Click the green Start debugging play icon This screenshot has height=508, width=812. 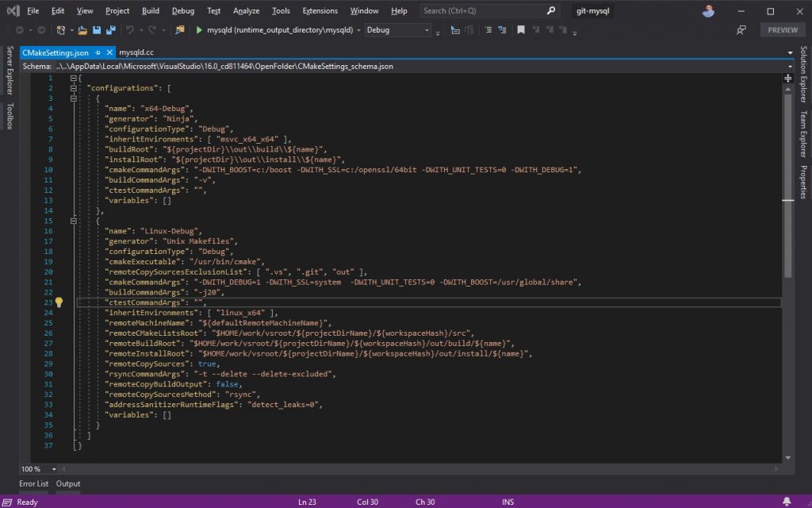[x=199, y=30]
